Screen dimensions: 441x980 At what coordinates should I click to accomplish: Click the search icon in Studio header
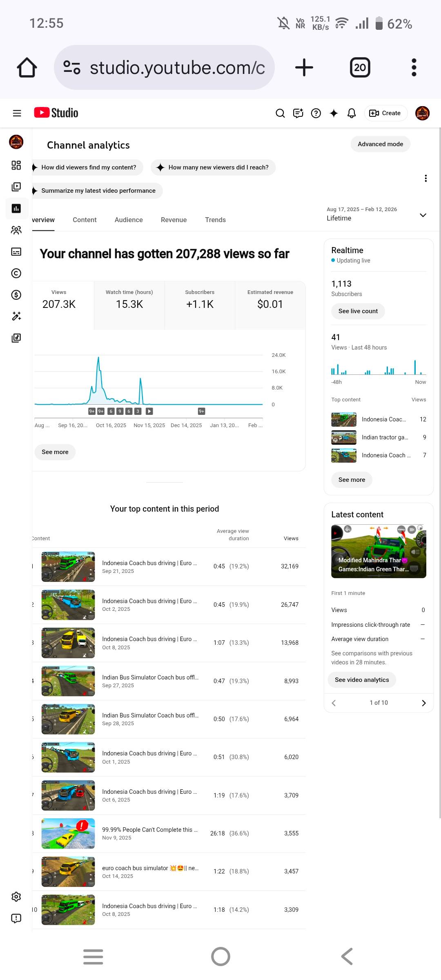pyautogui.click(x=280, y=113)
